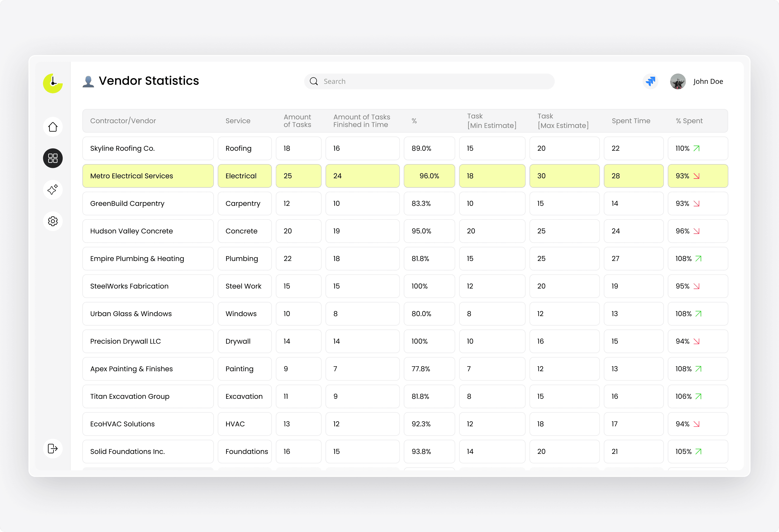Click John Doe username
This screenshot has width=779, height=532.
(x=708, y=81)
